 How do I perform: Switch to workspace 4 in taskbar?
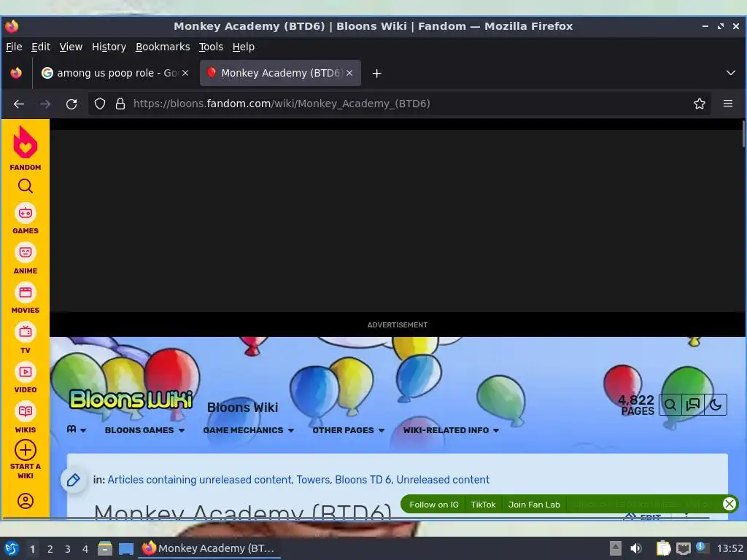85,549
